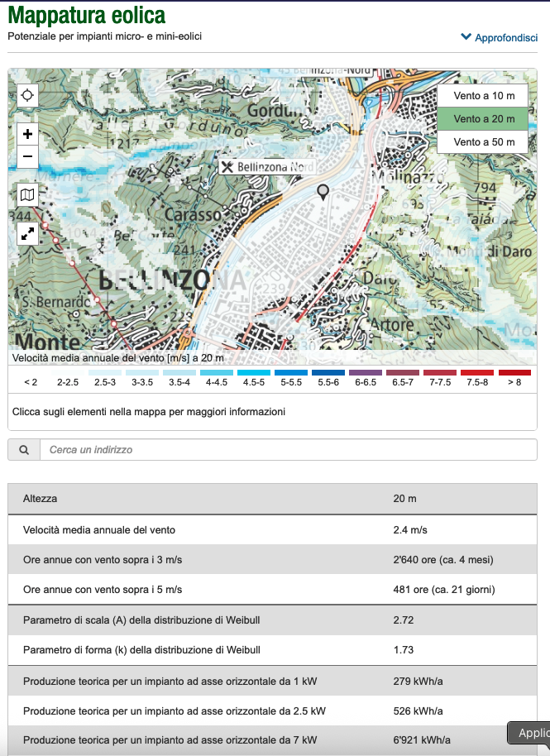Zoom in with the plus button
This screenshot has height=756, width=550.
click(x=27, y=133)
